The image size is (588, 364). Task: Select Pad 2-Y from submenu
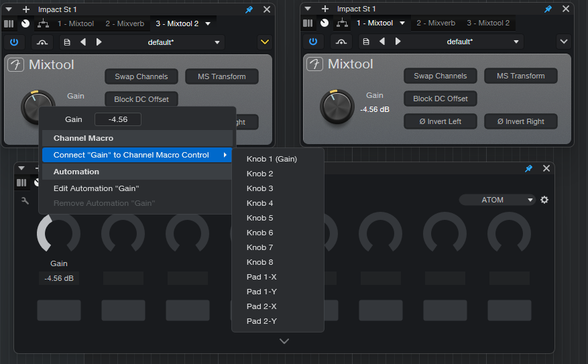click(278, 321)
